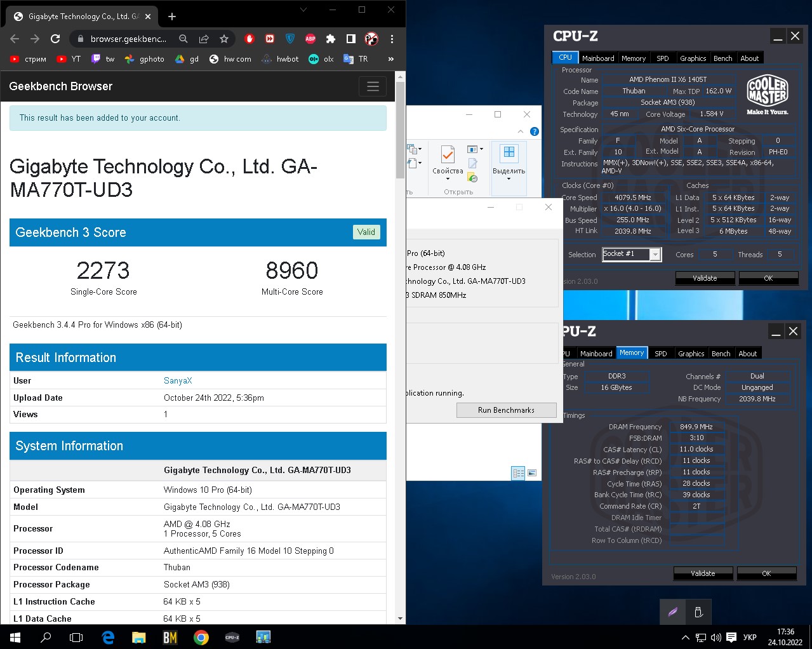Click the Explorer history icon in Открыть group
This screenshot has width=812, height=649.
tap(472, 177)
